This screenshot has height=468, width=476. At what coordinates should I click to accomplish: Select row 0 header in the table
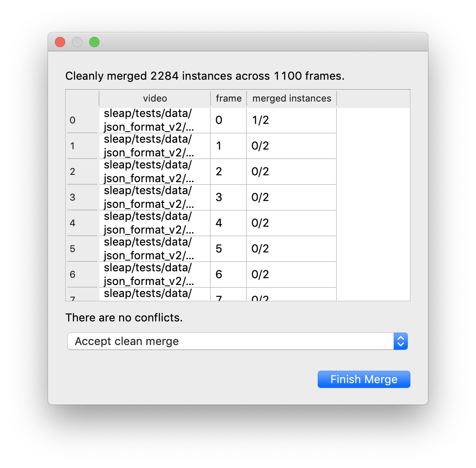tap(82, 120)
